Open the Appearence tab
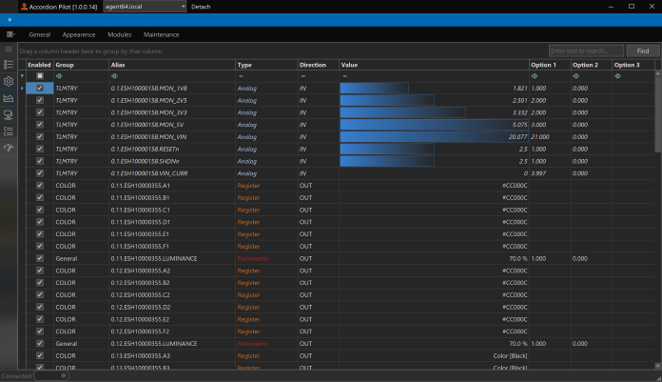This screenshot has height=382, width=662. (x=79, y=35)
